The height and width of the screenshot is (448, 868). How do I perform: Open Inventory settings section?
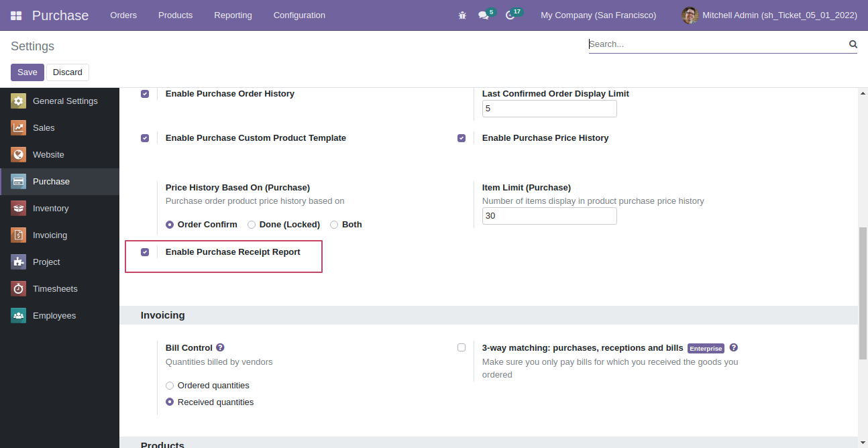pos(60,209)
